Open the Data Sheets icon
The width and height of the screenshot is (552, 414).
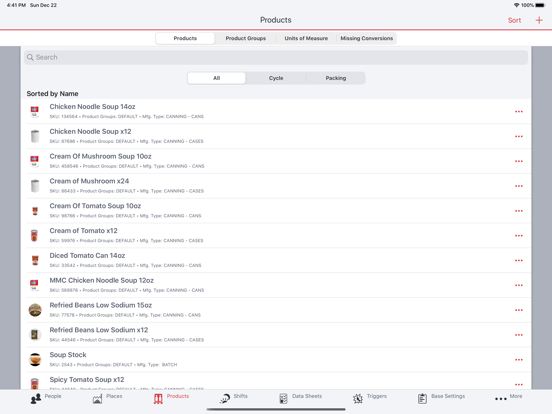coord(283,399)
